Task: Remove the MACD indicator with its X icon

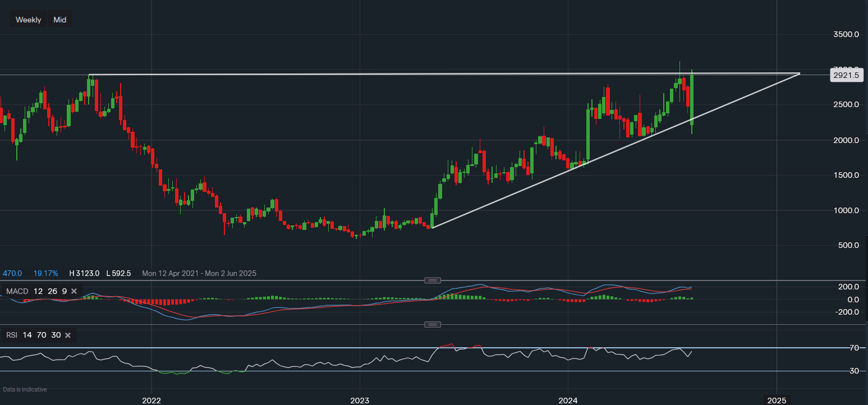Action: pyautogui.click(x=74, y=291)
